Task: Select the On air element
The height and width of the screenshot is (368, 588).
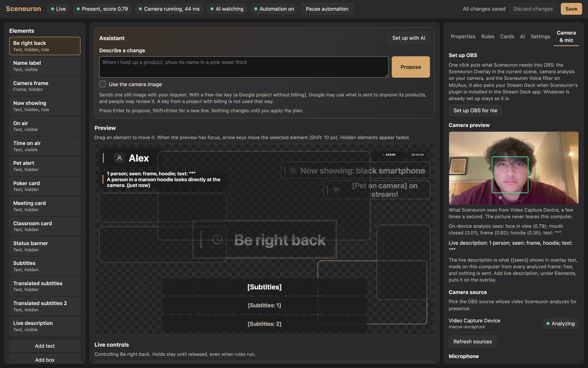Action: click(x=45, y=126)
